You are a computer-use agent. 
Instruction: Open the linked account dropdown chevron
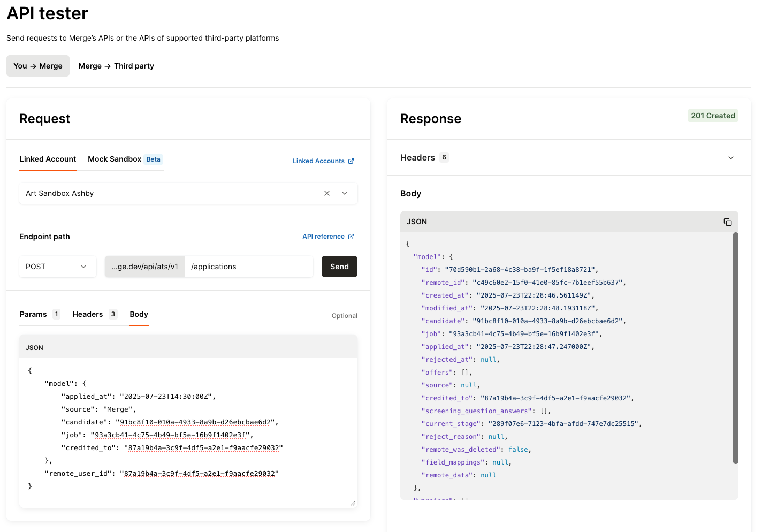click(x=345, y=193)
